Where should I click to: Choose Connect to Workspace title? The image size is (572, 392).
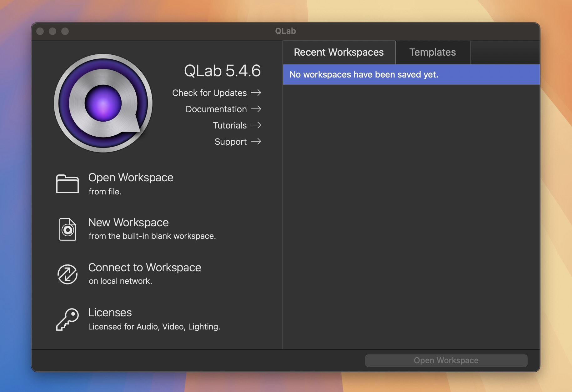tap(145, 267)
